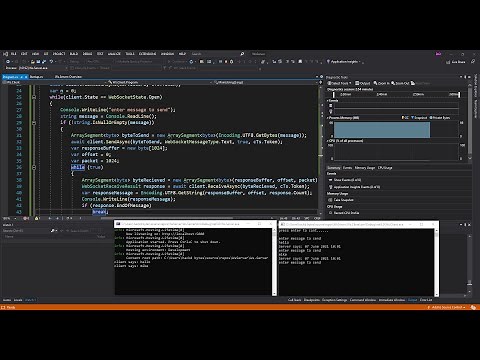480x360 pixels.
Task: Click the Save All toolbar icon
Action: click(x=44, y=62)
